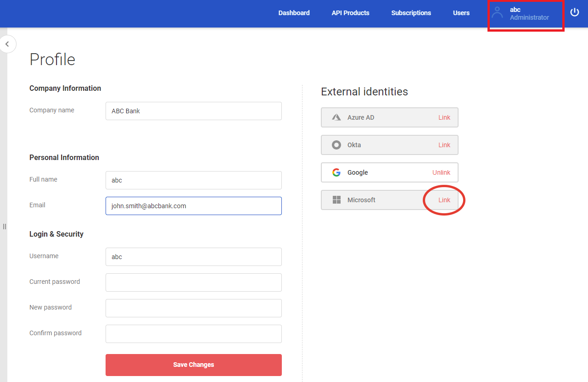Image resolution: width=588 pixels, height=382 pixels.
Task: Go to API Products page
Action: click(350, 13)
